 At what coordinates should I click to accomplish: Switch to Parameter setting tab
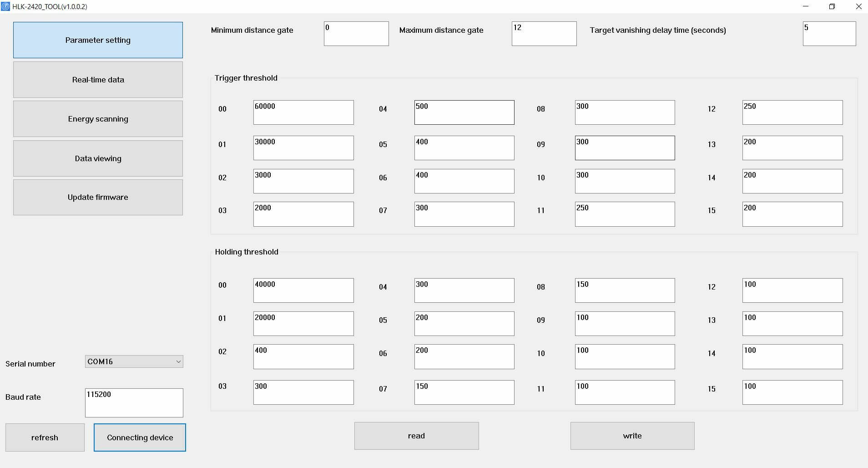click(98, 40)
